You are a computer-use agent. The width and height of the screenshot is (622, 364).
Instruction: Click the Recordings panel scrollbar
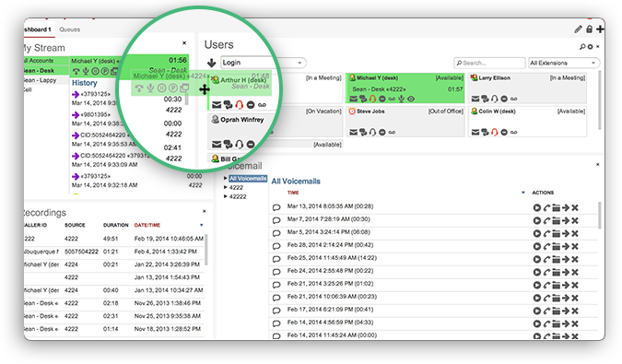[x=206, y=250]
